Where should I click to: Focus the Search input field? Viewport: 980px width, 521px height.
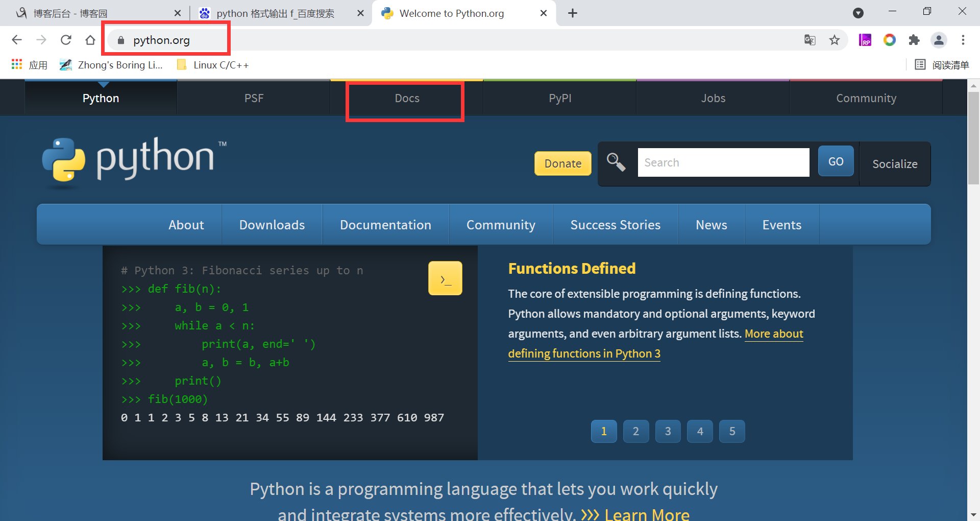coord(724,162)
